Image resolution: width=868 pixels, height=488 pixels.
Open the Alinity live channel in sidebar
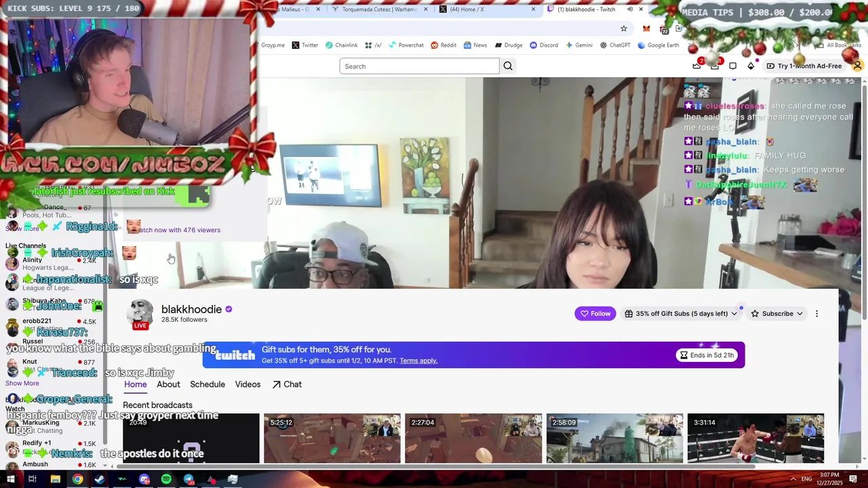(51, 263)
